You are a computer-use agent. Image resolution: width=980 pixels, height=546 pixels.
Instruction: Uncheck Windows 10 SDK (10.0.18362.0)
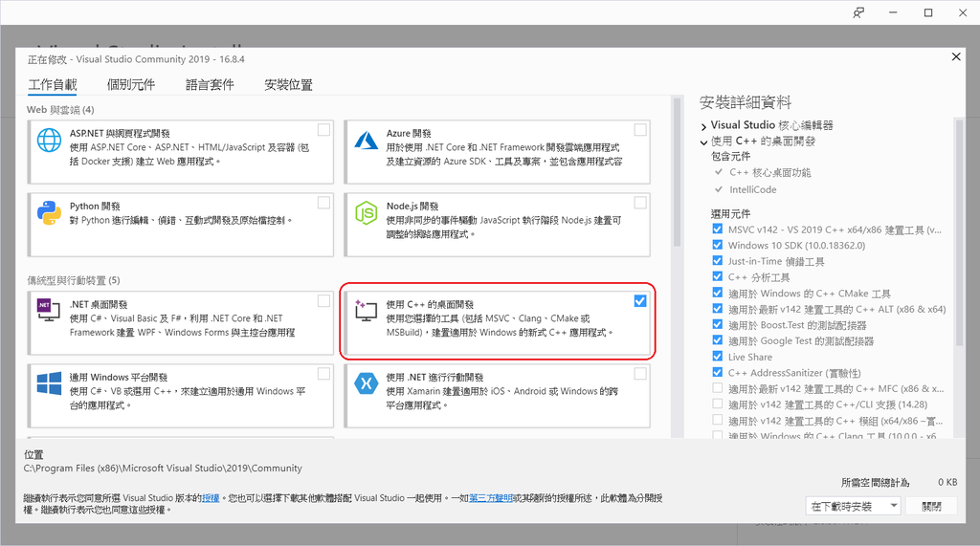718,245
